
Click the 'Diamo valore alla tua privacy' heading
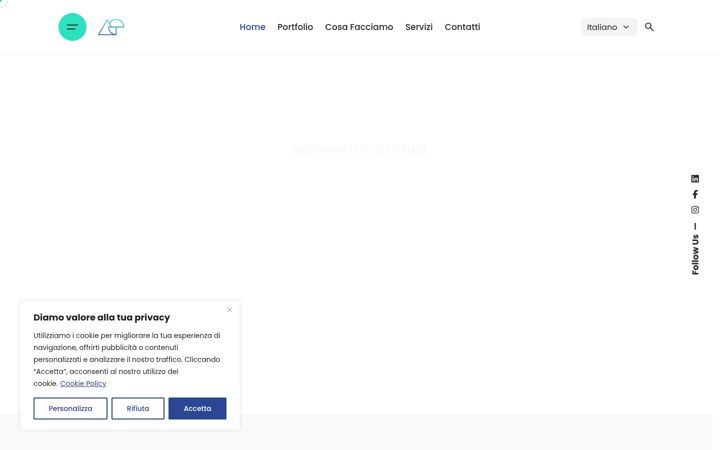coord(101,317)
